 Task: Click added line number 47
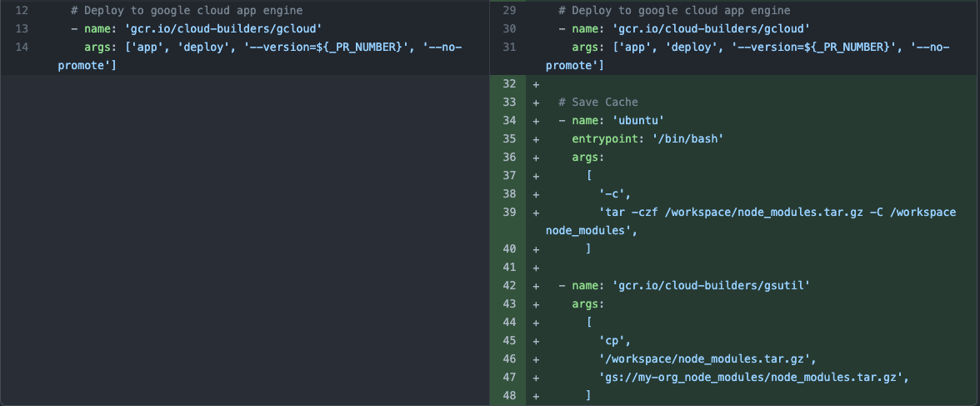tap(508, 377)
